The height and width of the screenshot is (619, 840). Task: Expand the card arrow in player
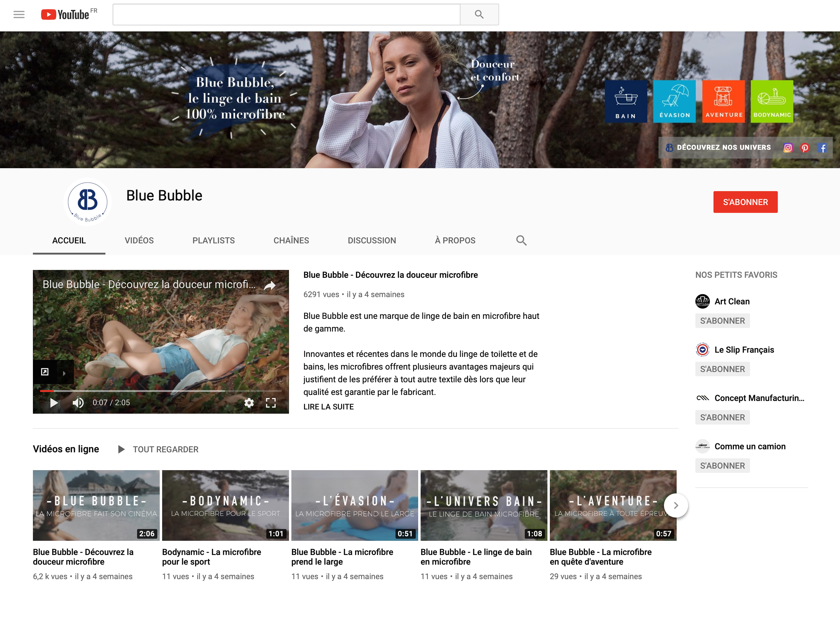pyautogui.click(x=64, y=373)
